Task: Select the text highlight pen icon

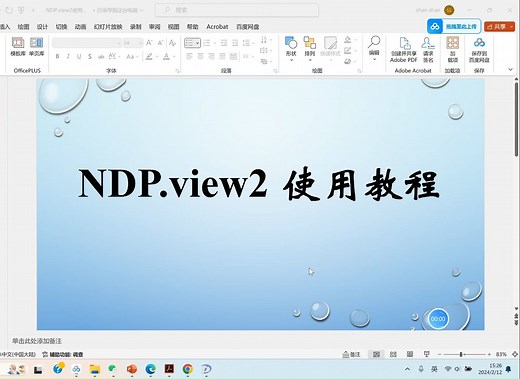Action: [x=149, y=56]
